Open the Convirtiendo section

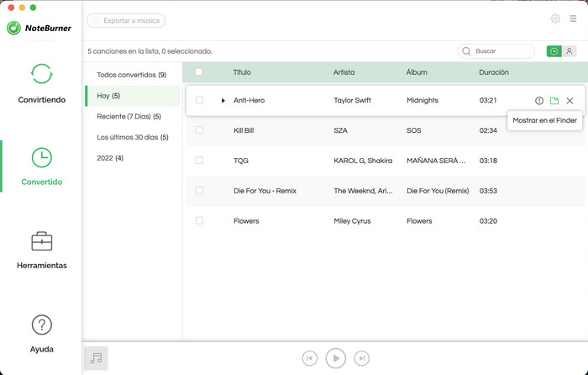point(42,83)
